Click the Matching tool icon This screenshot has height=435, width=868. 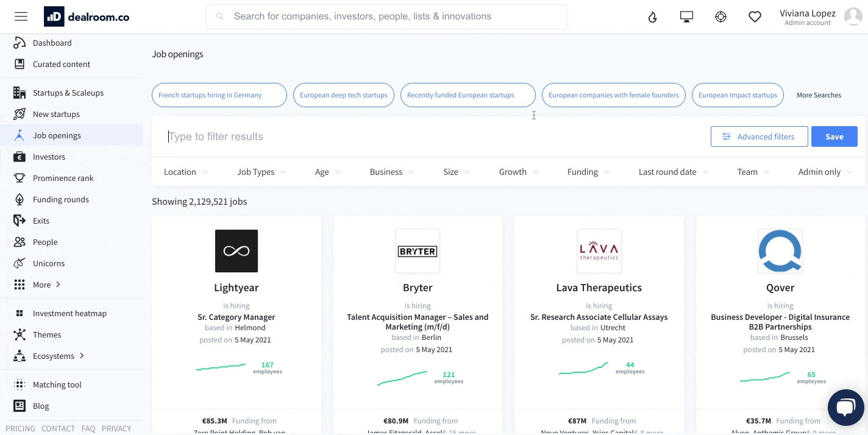20,384
